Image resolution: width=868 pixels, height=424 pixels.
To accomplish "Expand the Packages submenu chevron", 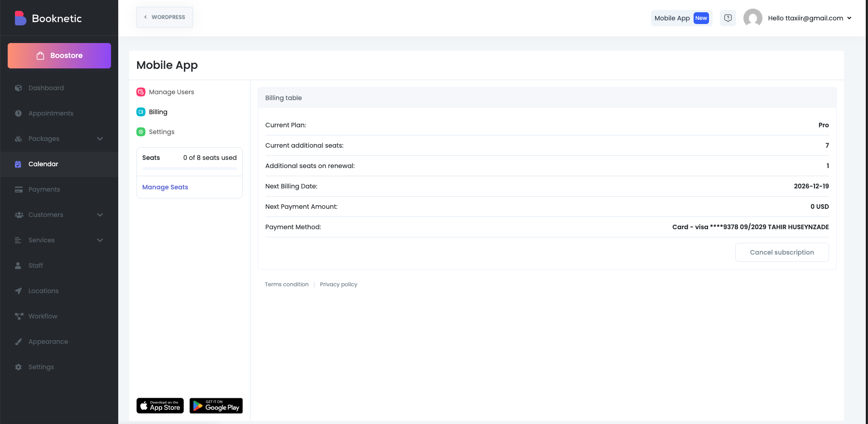I will pos(100,139).
